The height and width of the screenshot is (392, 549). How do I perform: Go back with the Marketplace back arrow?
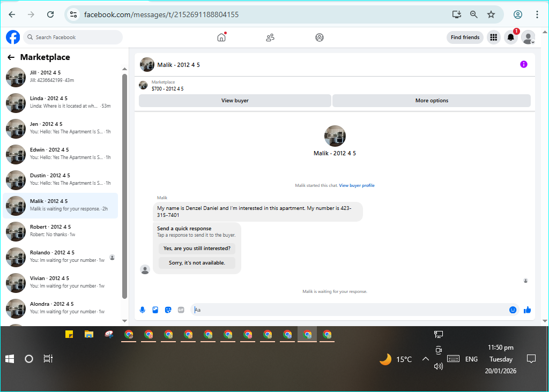[11, 57]
